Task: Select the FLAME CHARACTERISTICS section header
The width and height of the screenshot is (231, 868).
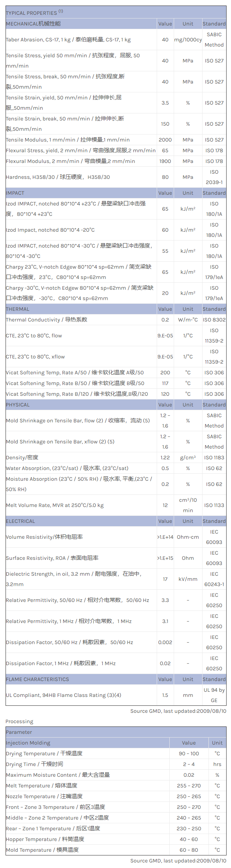Action: click(x=37, y=679)
